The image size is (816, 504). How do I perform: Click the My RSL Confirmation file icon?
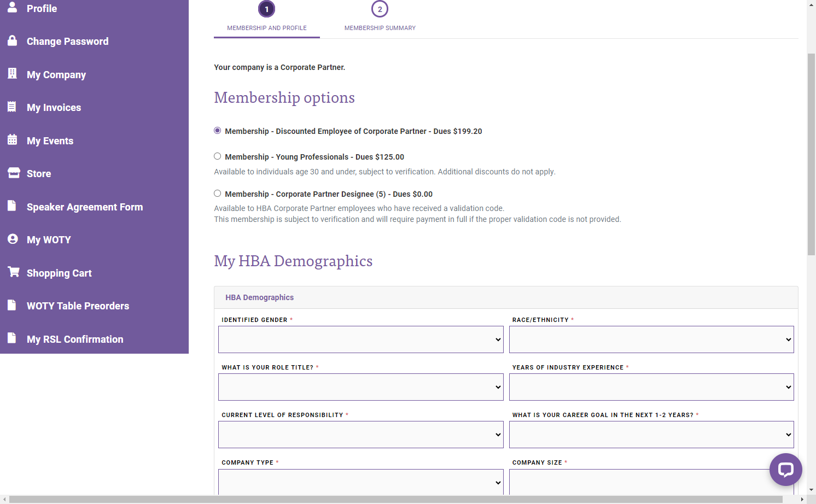click(12, 338)
